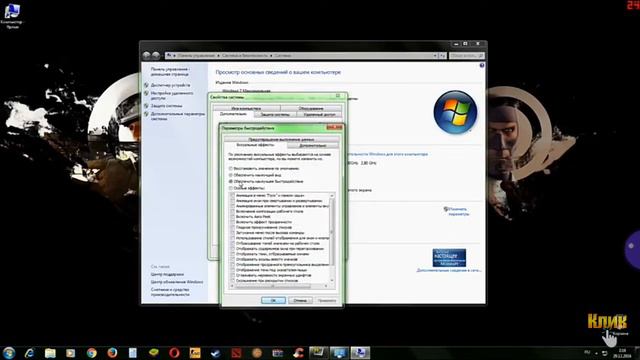Click Отмена in the Performance Options dialog
This screenshot has width=640, height=360.
(300, 300)
